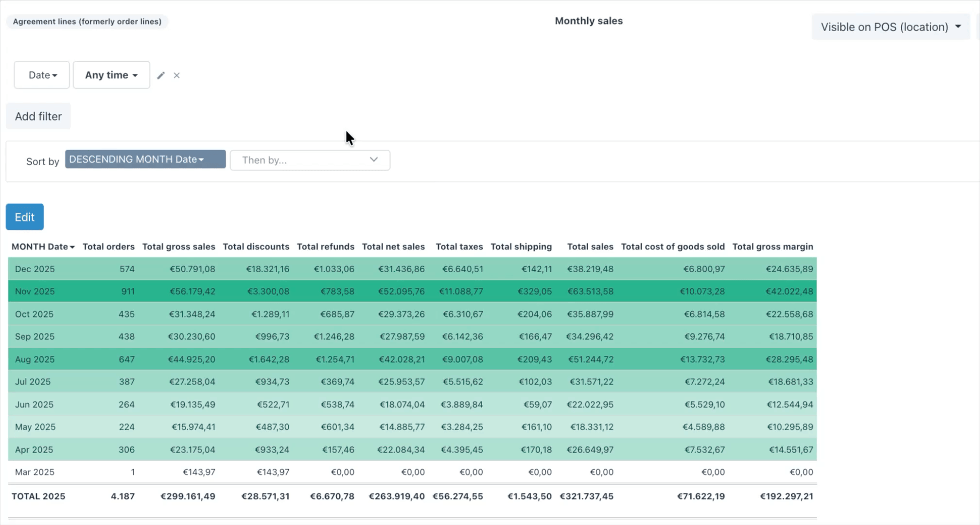980x525 pixels.
Task: Click the Monthly sales title
Action: coord(589,21)
